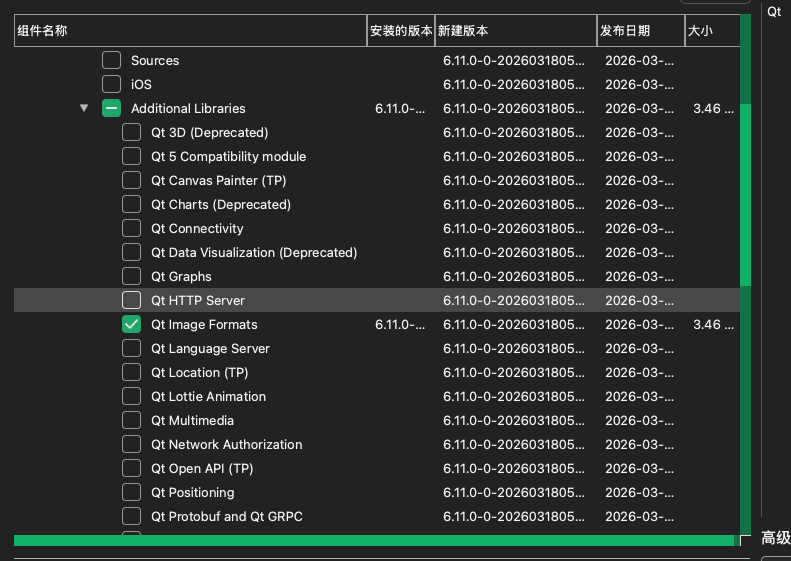The image size is (791, 561).
Task: Select the Qt Canvas Painter (TP) label
Action: 218,181
